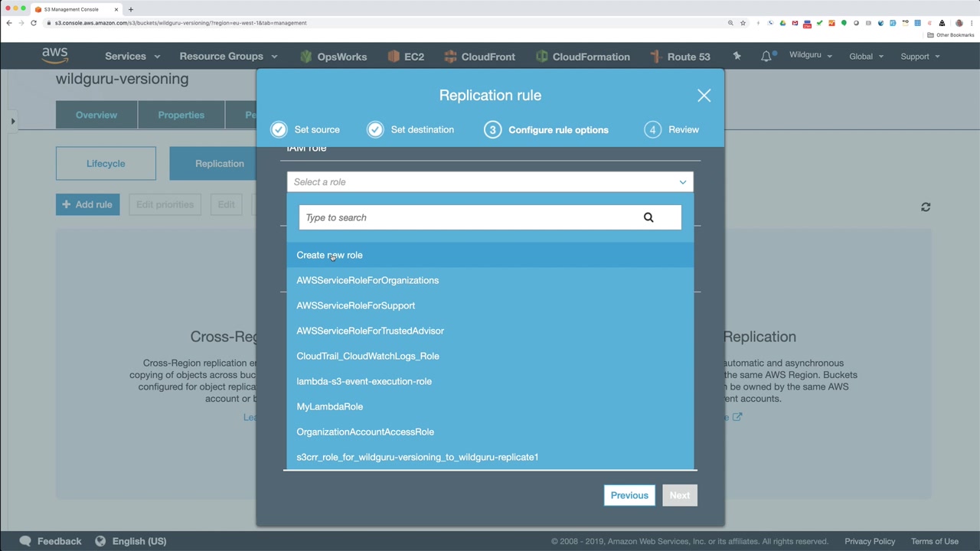Click the Add rule button
This screenshot has height=551, width=980.
pos(87,204)
